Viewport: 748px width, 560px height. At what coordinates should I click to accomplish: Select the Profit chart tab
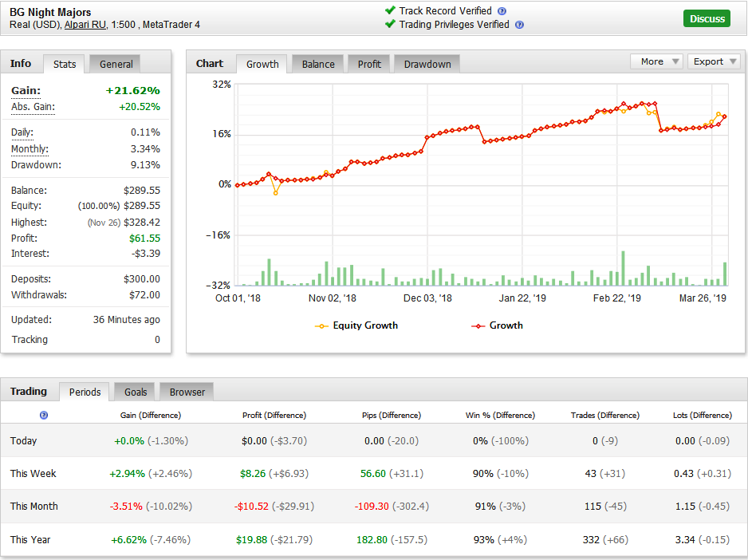(x=369, y=64)
